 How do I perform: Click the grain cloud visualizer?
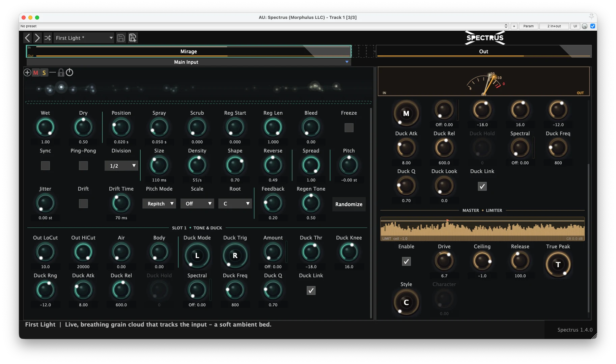pos(199,88)
